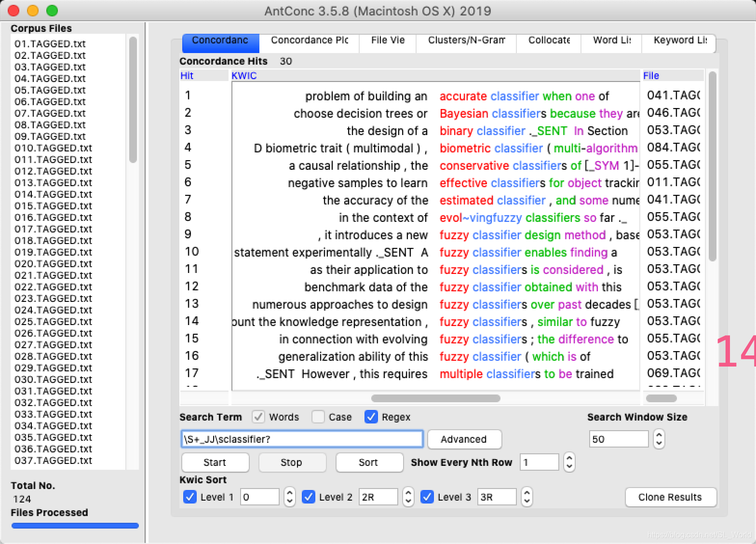Click the Level 2 sort value field showing 2R

click(378, 497)
